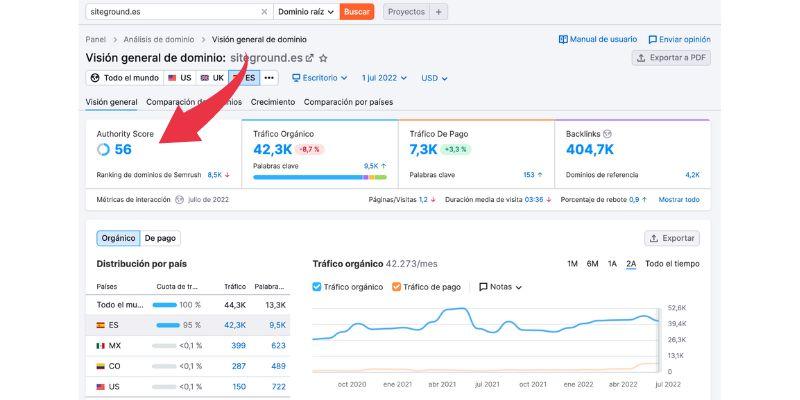800x400 pixels.
Task: Go to Análisis de dominio breadcrumb
Action: pyautogui.click(x=159, y=39)
